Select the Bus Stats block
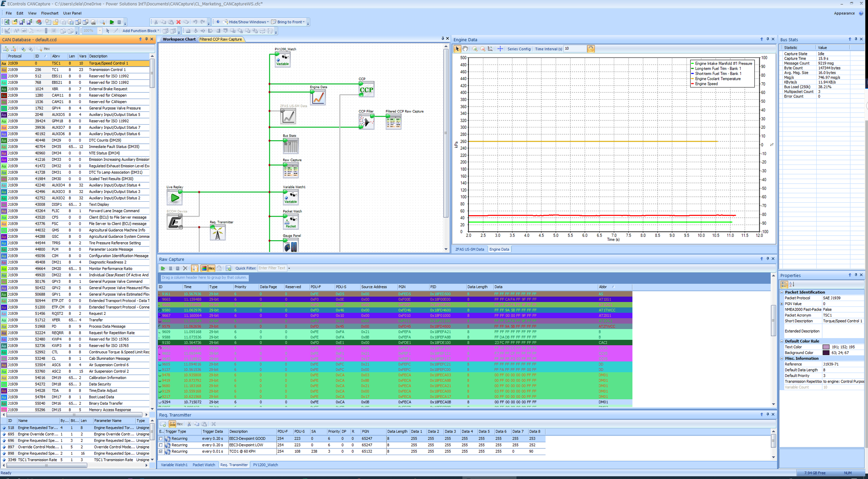The height and width of the screenshot is (479, 868). 291,146
